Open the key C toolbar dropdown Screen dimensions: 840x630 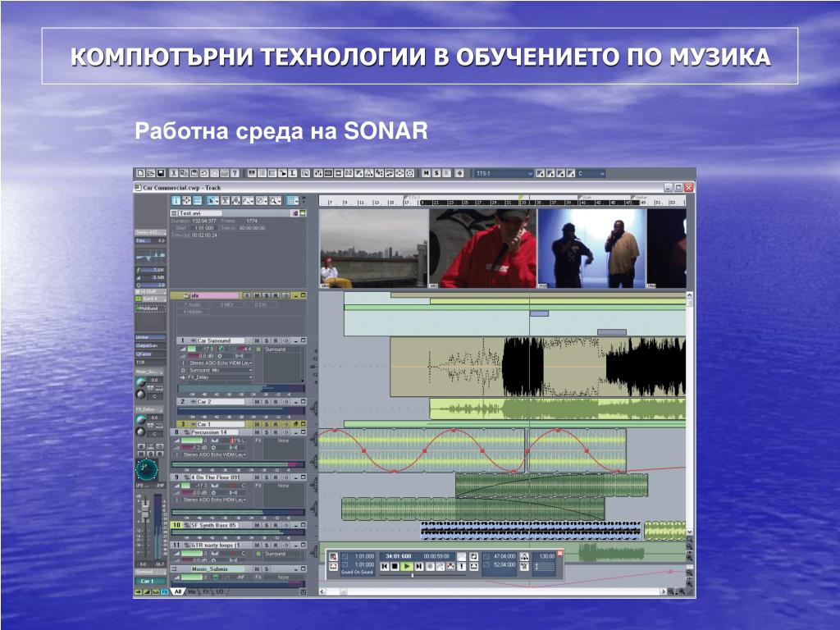pos(591,174)
